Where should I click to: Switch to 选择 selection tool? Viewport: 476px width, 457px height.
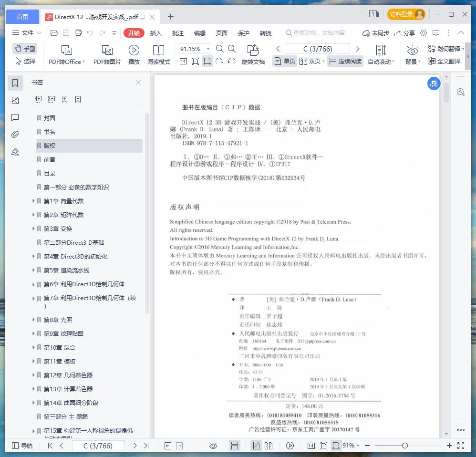(25, 62)
